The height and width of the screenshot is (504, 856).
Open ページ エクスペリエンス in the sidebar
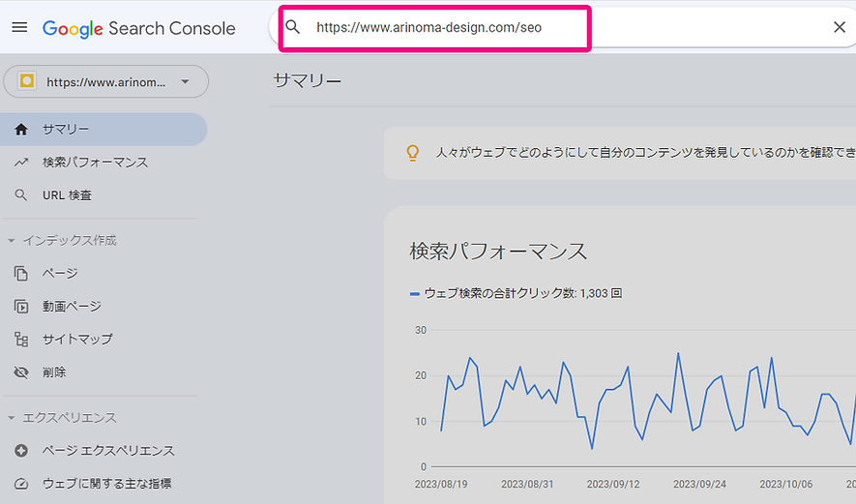pyautogui.click(x=103, y=451)
